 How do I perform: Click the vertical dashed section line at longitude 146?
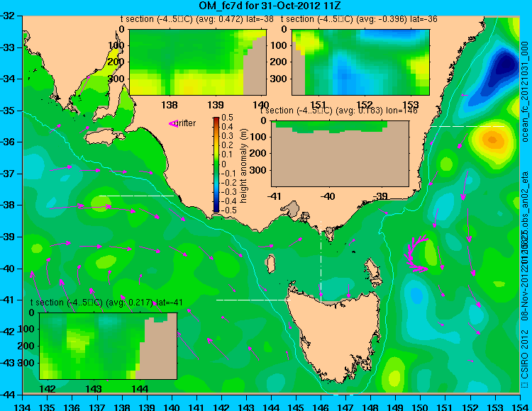click(x=321, y=261)
